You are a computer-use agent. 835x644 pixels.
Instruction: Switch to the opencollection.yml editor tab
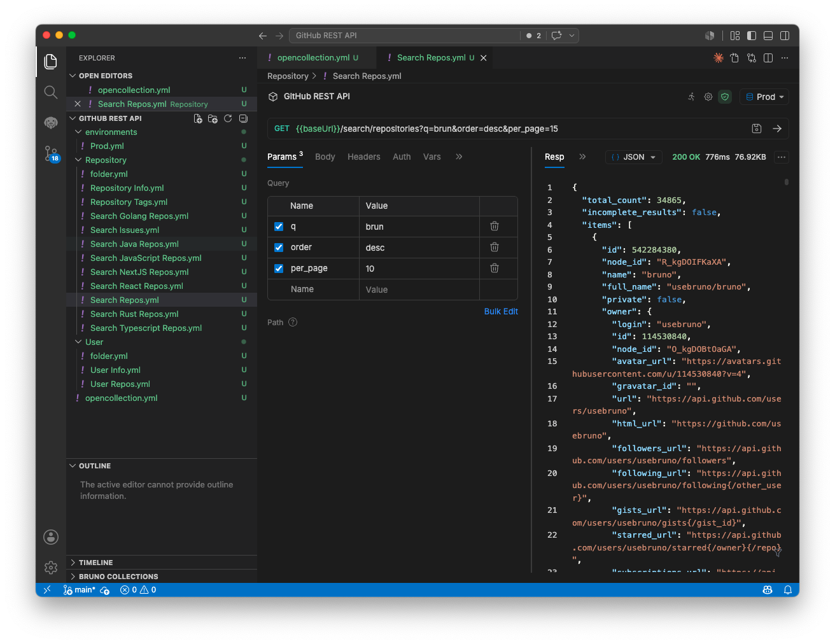tap(316, 58)
